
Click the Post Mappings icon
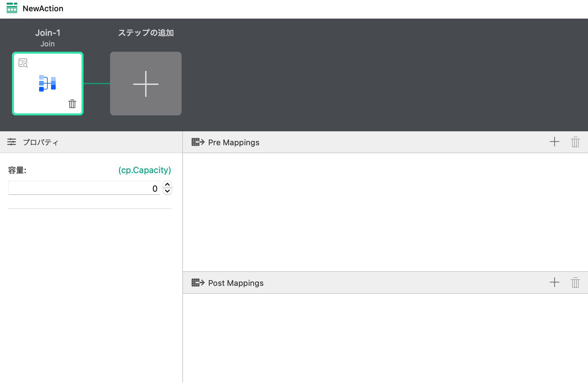pyautogui.click(x=198, y=283)
